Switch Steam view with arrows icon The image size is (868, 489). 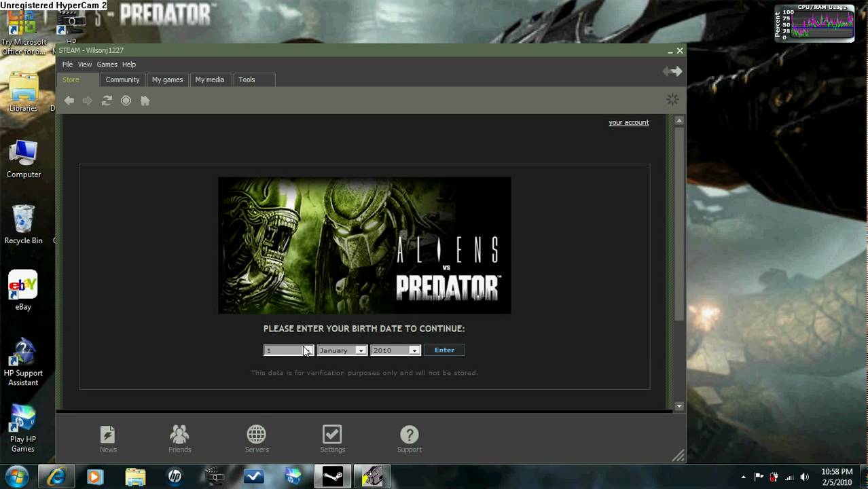(x=672, y=71)
